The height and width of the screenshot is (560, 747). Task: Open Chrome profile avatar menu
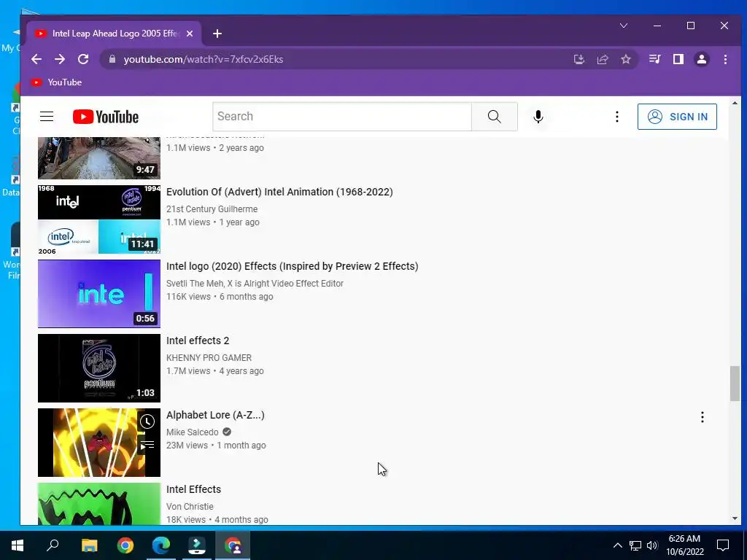click(x=702, y=60)
